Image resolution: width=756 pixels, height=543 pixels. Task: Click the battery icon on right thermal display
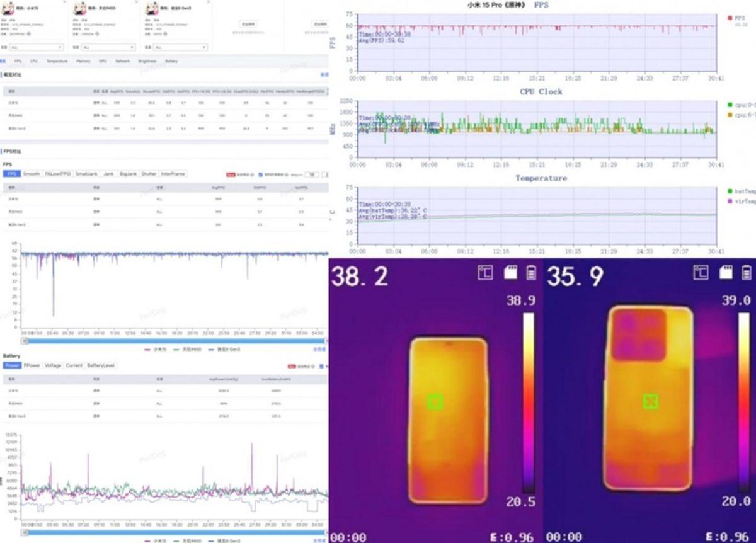click(745, 272)
